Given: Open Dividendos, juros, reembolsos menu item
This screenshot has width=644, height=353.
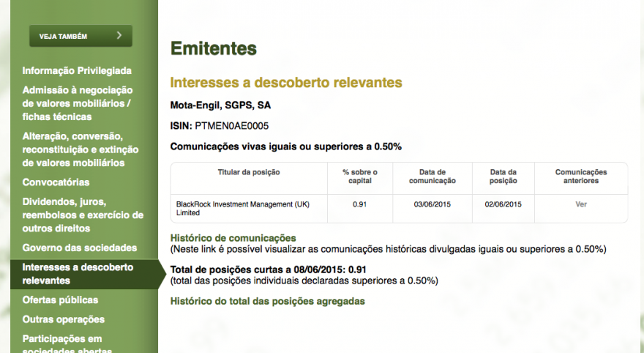Looking at the screenshot, I should pyautogui.click(x=83, y=215).
